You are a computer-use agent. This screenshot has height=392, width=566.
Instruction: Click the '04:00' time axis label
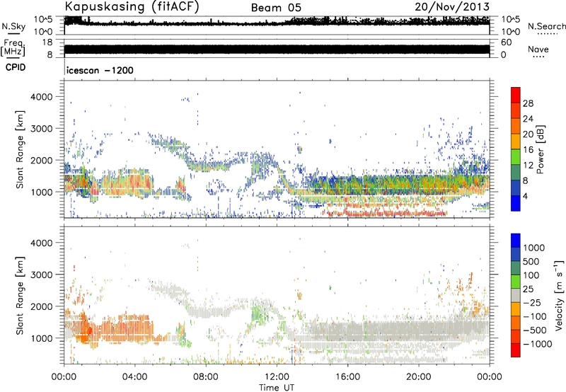[x=135, y=377]
